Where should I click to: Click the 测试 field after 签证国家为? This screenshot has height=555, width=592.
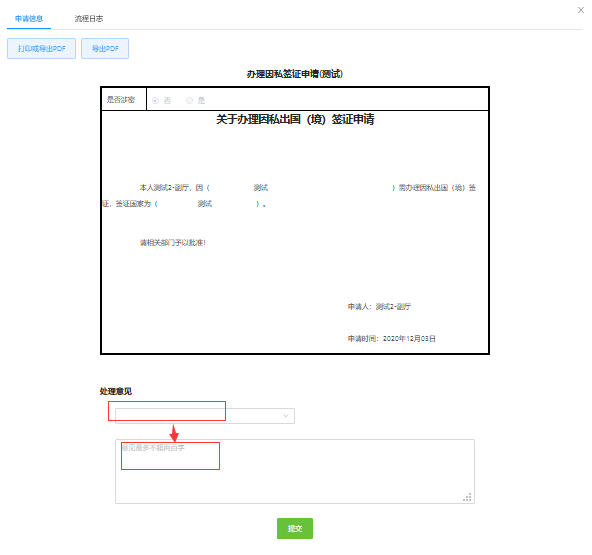(x=205, y=204)
